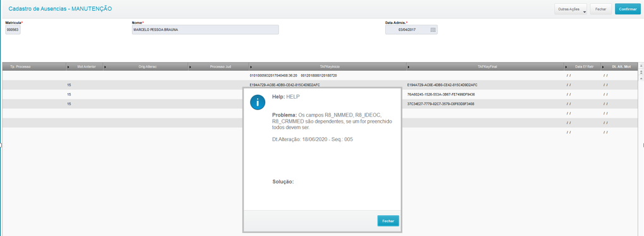Click the Fechar button in the top toolbar
The width and height of the screenshot is (644, 236).
click(x=601, y=9)
